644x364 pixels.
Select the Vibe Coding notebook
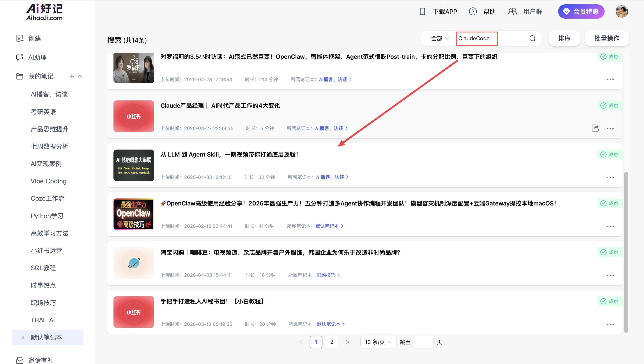(x=48, y=181)
